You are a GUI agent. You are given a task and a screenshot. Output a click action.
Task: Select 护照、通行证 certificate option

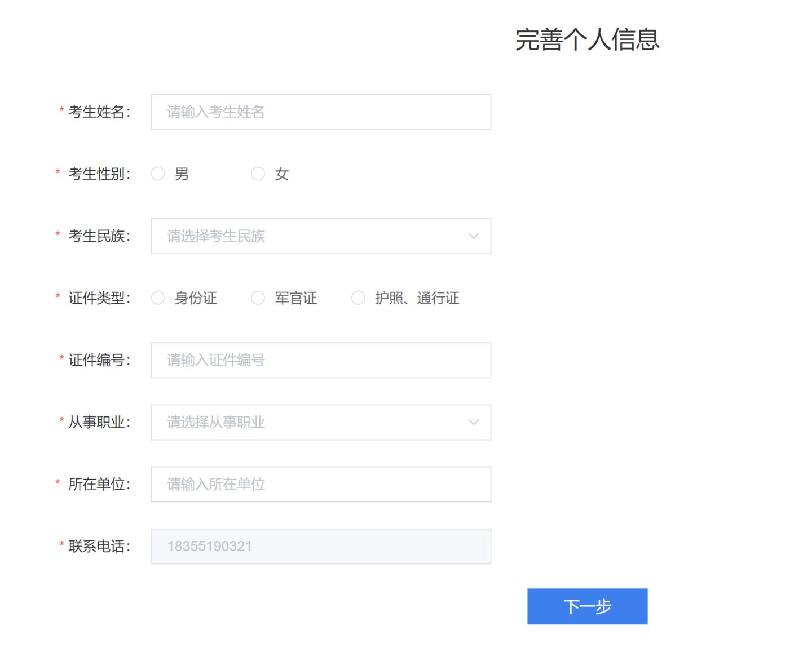(359, 298)
